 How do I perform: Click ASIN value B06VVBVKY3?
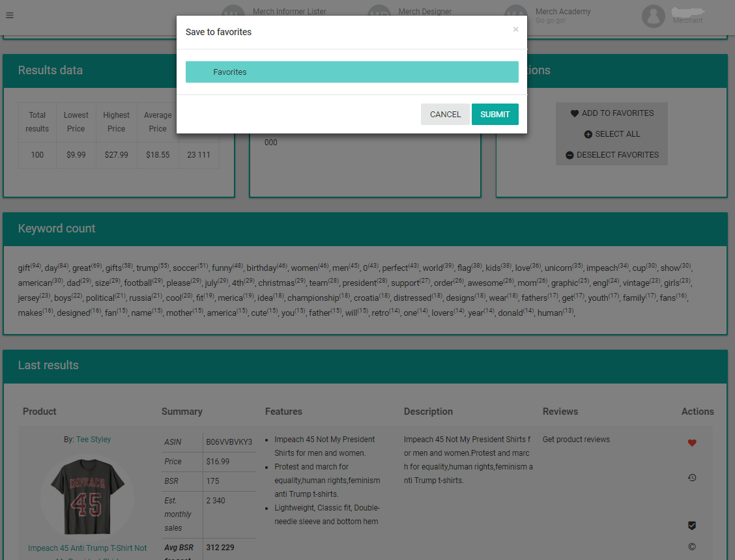point(229,442)
